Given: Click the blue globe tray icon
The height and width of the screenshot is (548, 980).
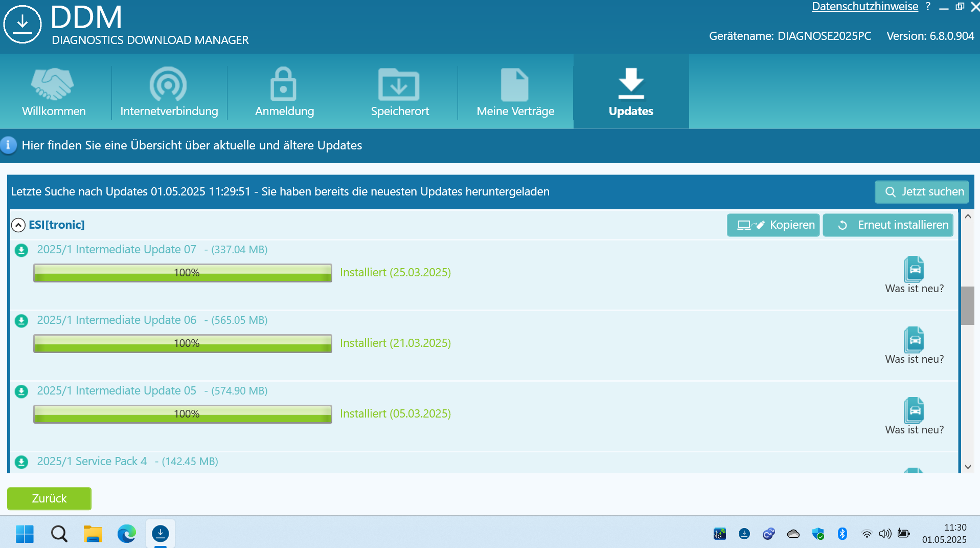Looking at the screenshot, I should (769, 534).
